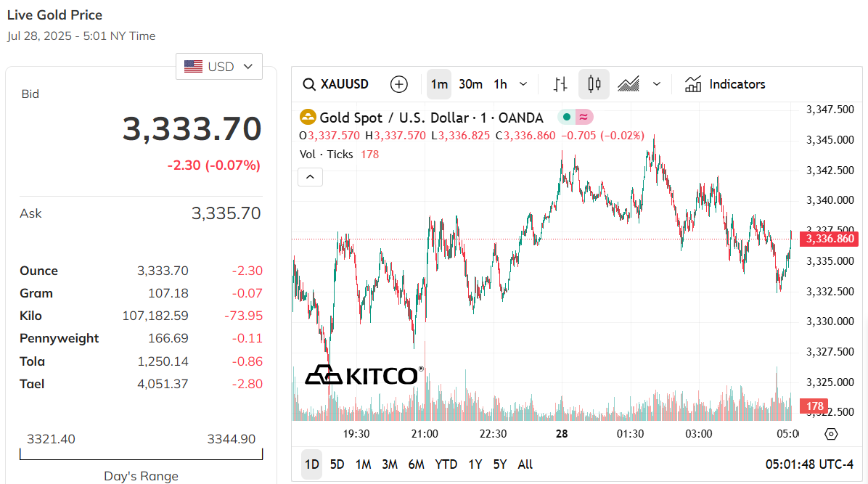Add a compare symbol with the plus icon
This screenshot has height=484, width=868.
(x=398, y=84)
